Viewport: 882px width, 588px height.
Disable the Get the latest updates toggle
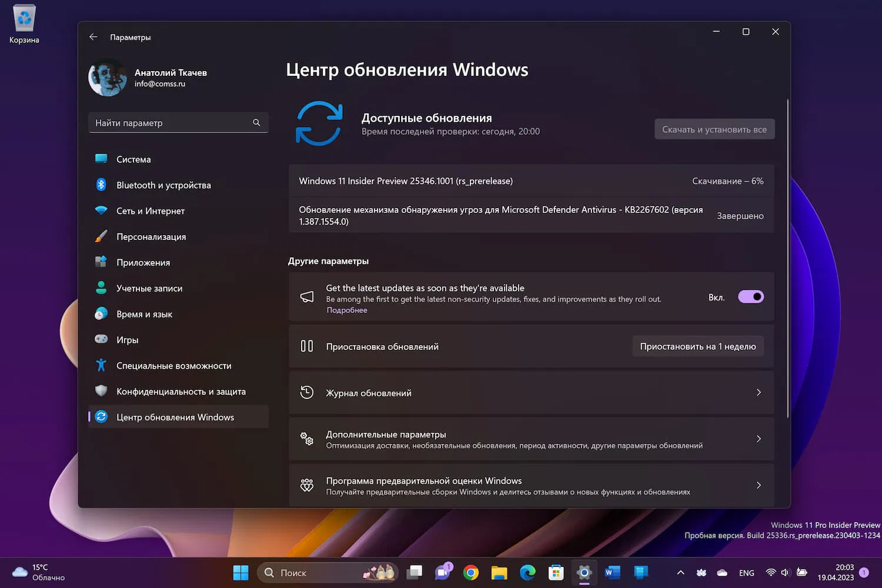[x=750, y=297]
